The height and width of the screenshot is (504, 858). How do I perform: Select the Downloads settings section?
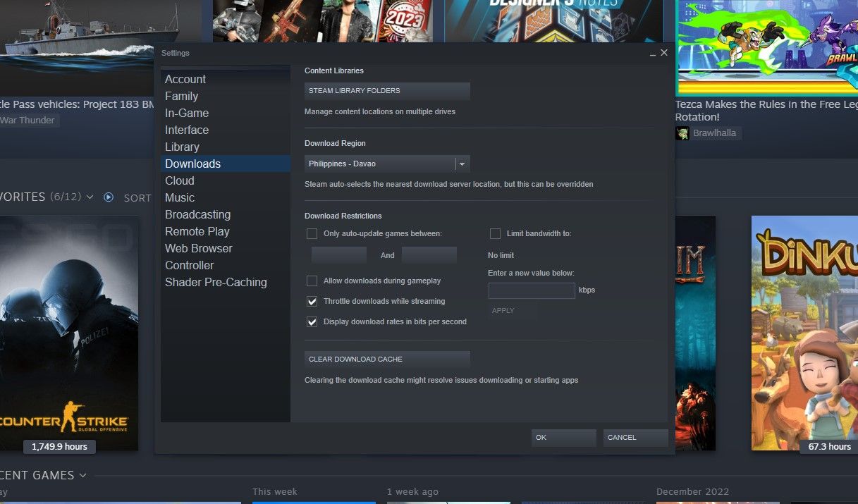(225, 164)
